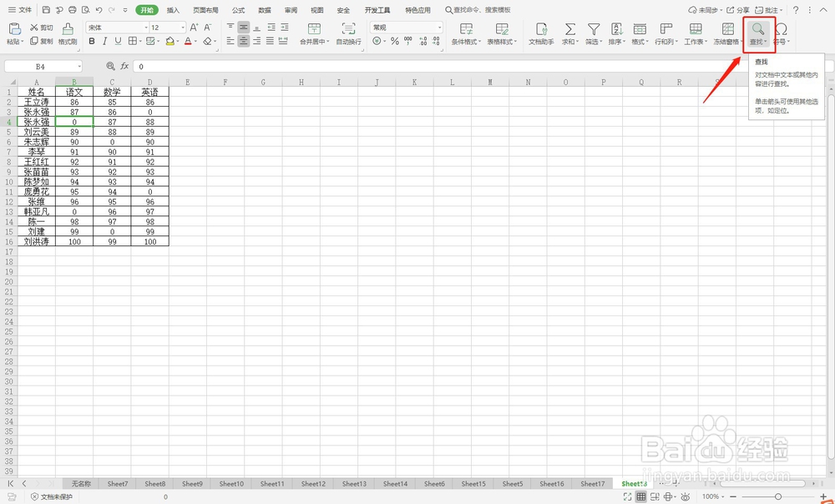This screenshot has height=504, width=835.
Task: Click the AutoSum (求和) sigma icon
Action: tap(569, 29)
